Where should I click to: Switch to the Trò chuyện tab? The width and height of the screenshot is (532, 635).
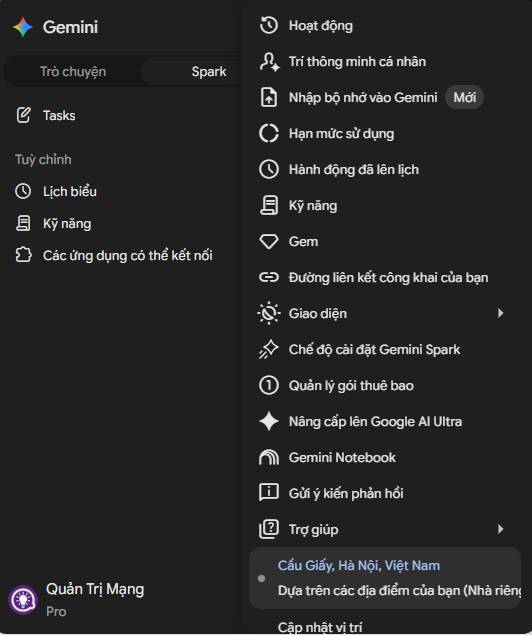point(73,71)
